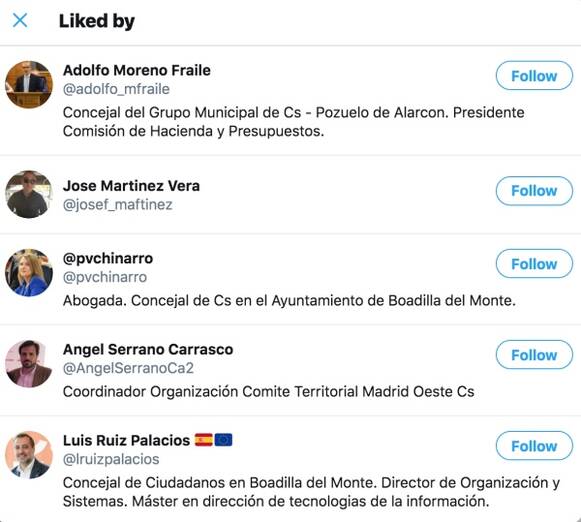Open the @adolfo_mfraile handle
The image size is (581, 522).
click(x=116, y=89)
